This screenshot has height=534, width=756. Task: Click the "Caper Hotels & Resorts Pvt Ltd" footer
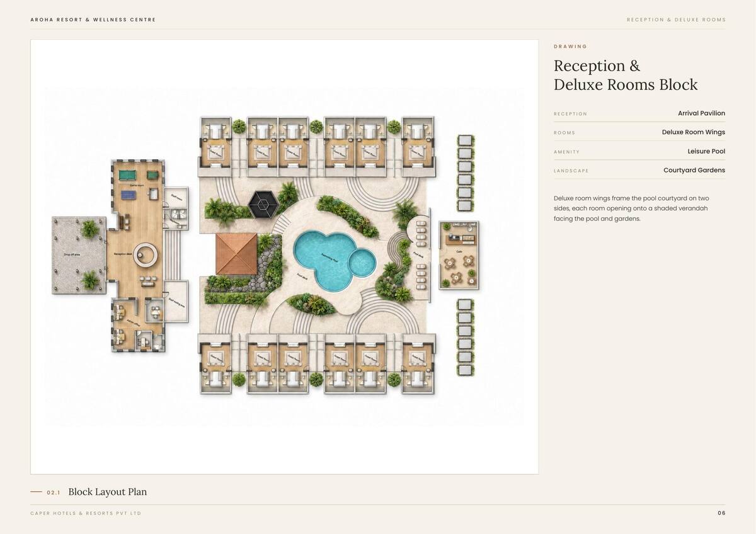tap(86, 513)
